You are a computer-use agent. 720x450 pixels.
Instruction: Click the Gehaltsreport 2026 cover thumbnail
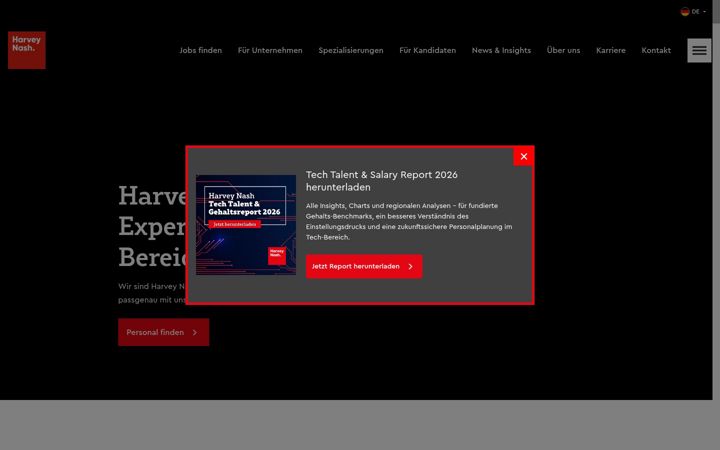[x=246, y=225]
